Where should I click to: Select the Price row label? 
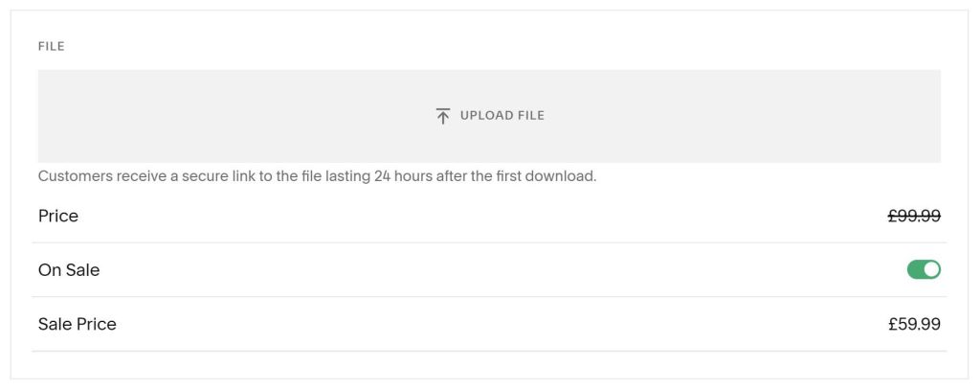pyautogui.click(x=58, y=216)
